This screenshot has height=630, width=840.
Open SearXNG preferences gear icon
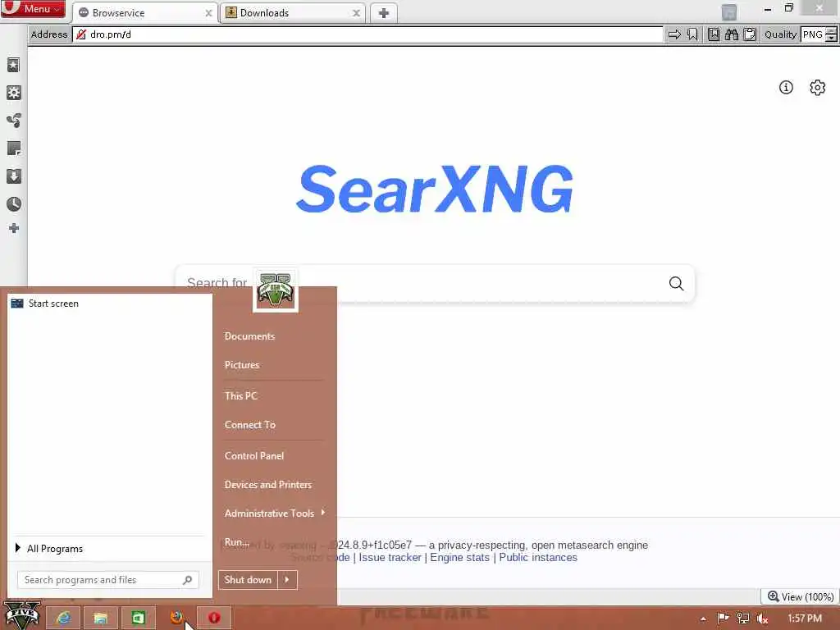tap(818, 87)
